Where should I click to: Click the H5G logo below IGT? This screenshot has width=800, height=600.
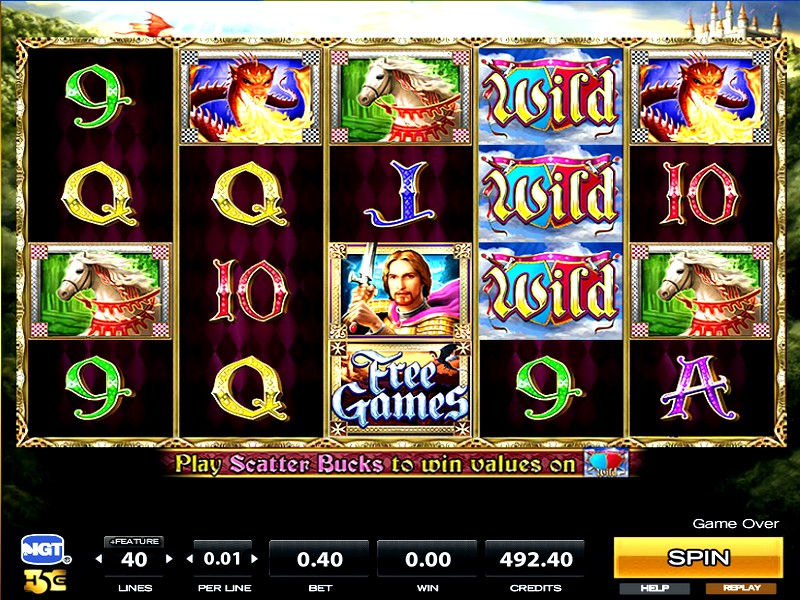tap(45, 581)
